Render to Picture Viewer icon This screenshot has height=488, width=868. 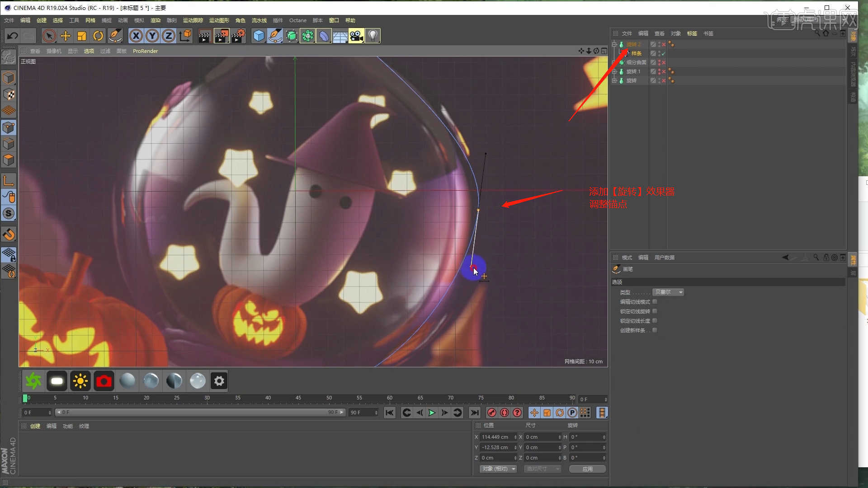[x=222, y=36]
